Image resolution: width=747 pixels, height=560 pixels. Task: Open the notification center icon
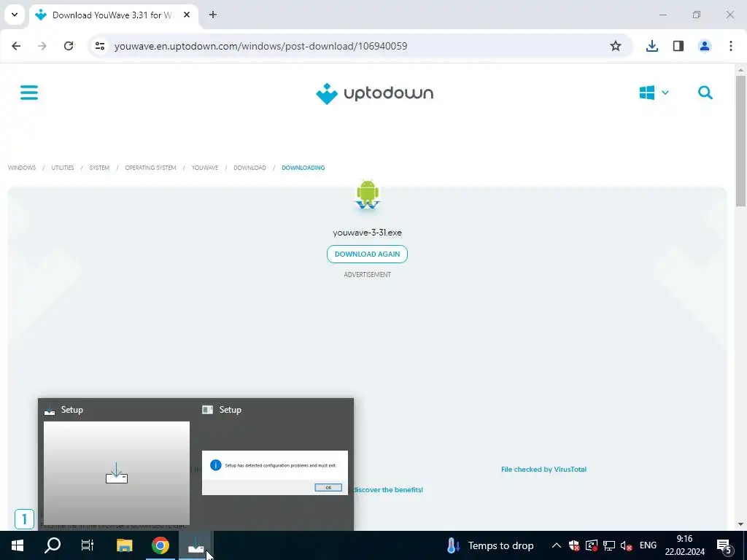tap(724, 545)
